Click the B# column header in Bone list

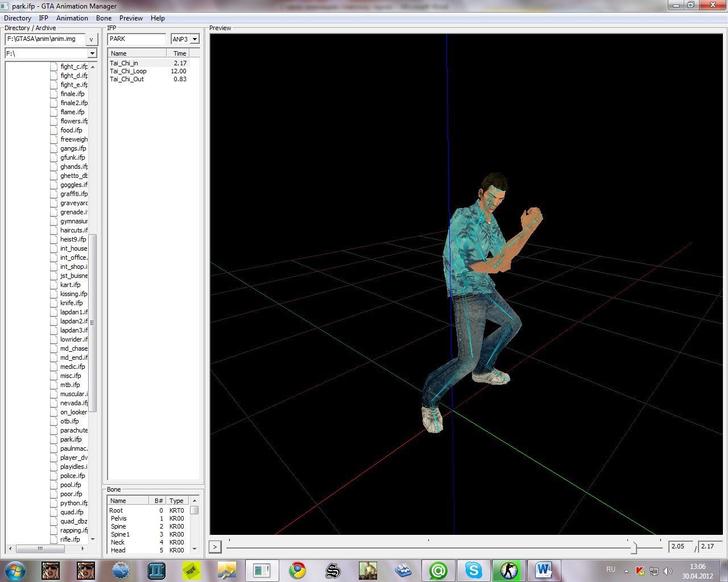click(x=156, y=500)
